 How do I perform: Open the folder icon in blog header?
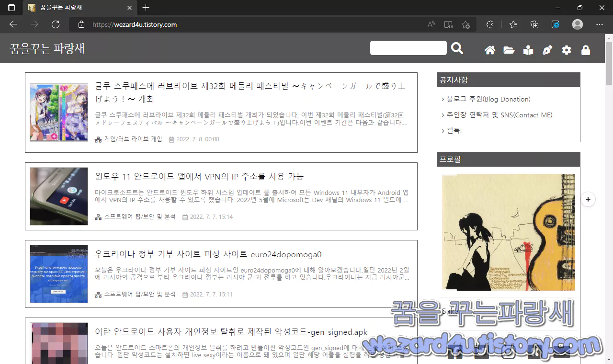[509, 50]
